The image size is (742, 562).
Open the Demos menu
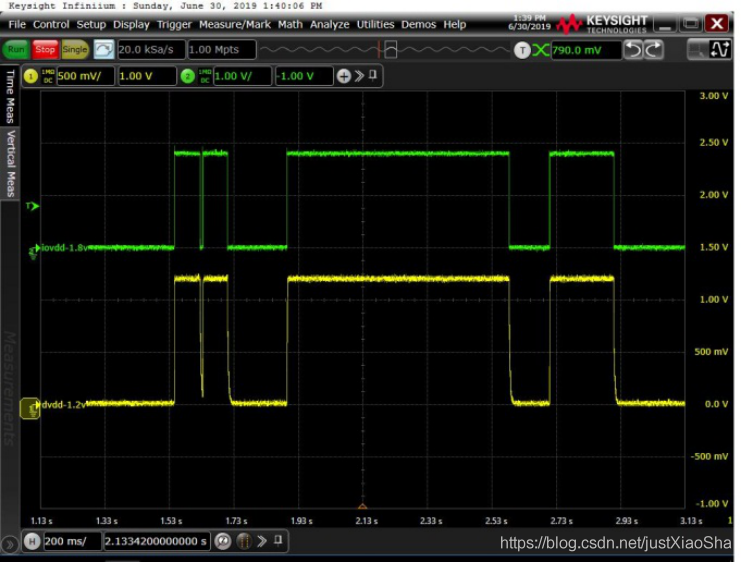click(418, 25)
